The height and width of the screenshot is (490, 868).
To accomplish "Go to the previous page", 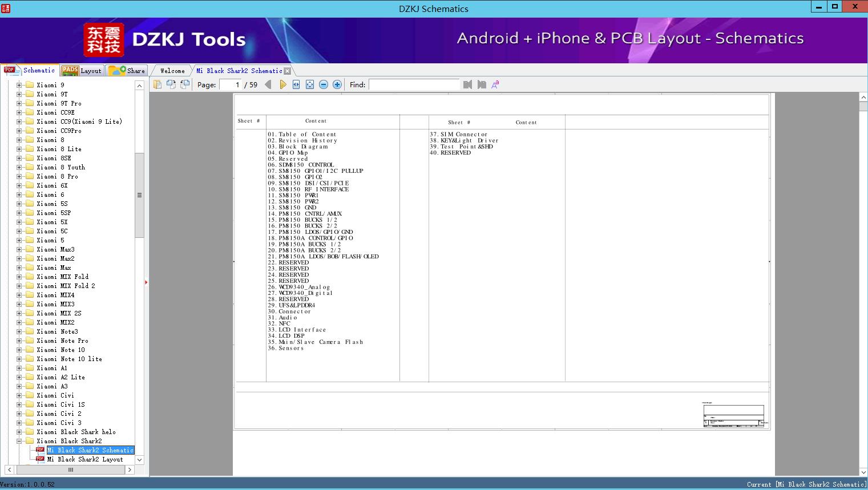I will point(268,84).
